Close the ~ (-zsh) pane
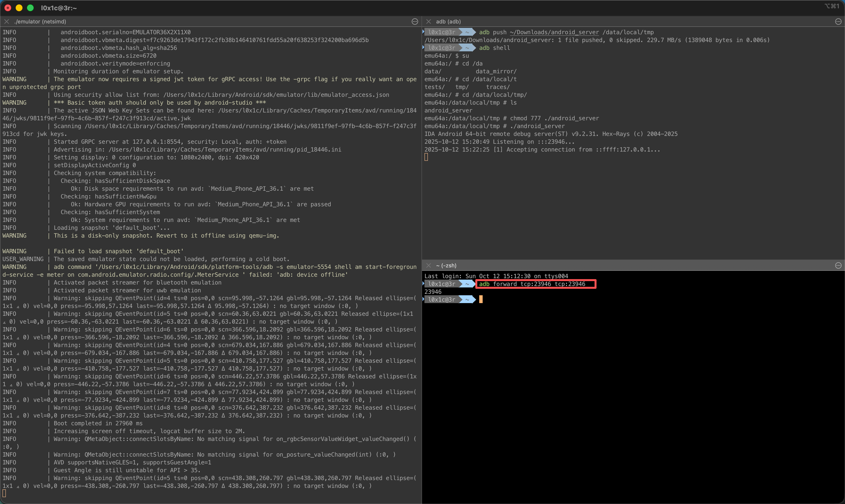The height and width of the screenshot is (504, 845). click(x=429, y=265)
